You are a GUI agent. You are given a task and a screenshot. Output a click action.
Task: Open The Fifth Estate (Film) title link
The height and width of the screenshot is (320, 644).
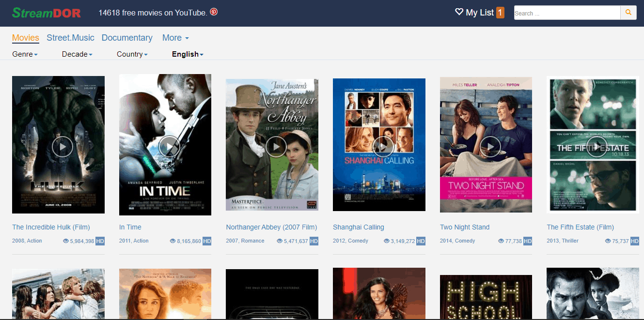point(581,227)
